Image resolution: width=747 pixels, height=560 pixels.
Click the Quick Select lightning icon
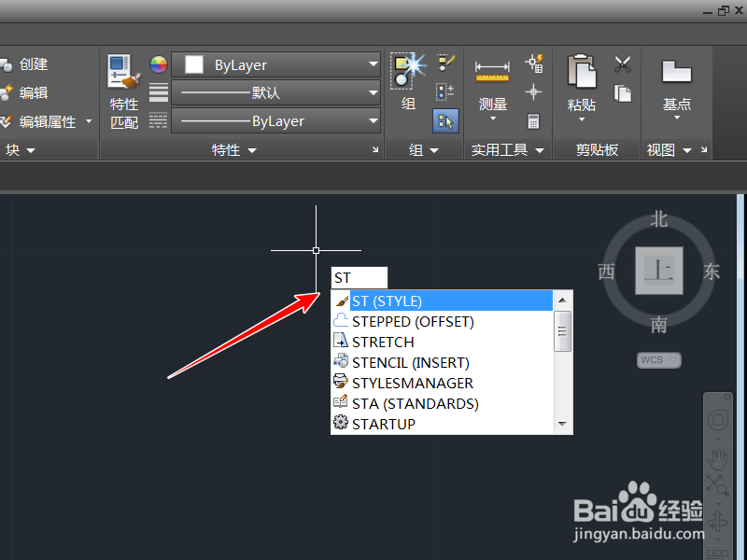[534, 63]
